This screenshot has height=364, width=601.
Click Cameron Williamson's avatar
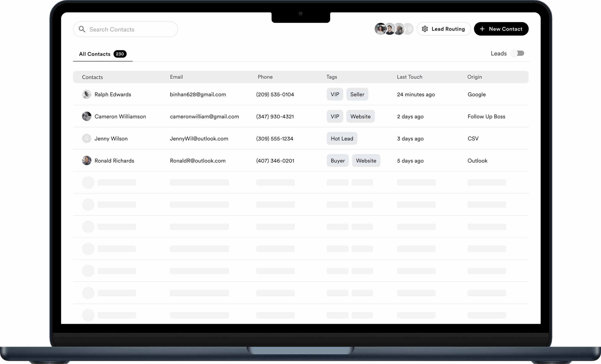pyautogui.click(x=87, y=116)
